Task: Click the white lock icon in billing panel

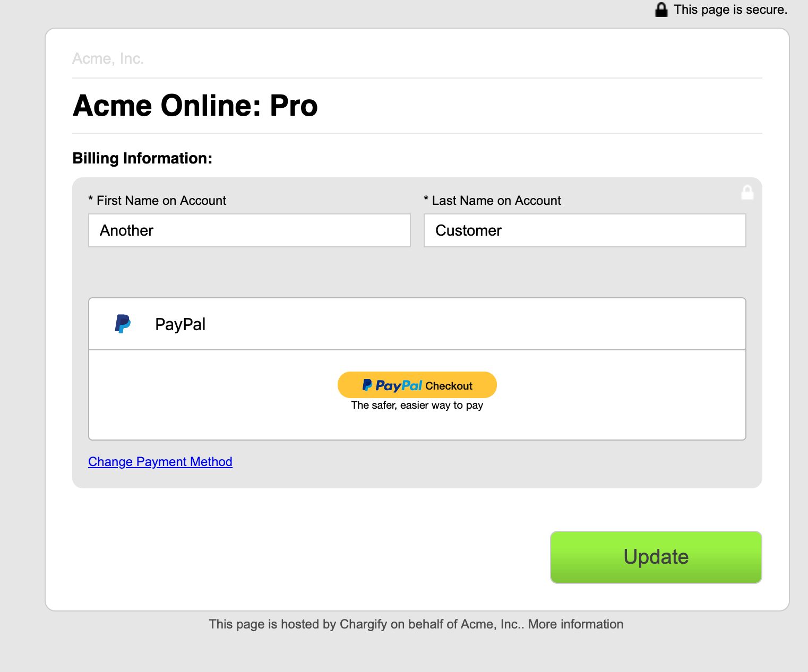Action: coord(747,192)
